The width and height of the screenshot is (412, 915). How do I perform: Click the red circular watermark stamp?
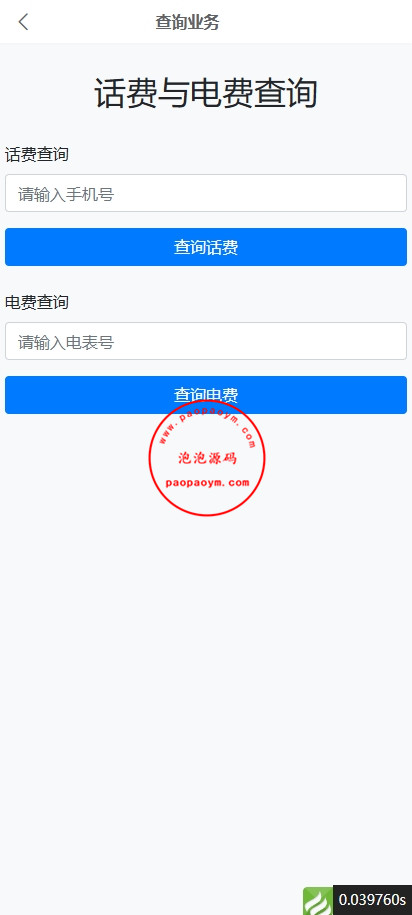(207, 458)
